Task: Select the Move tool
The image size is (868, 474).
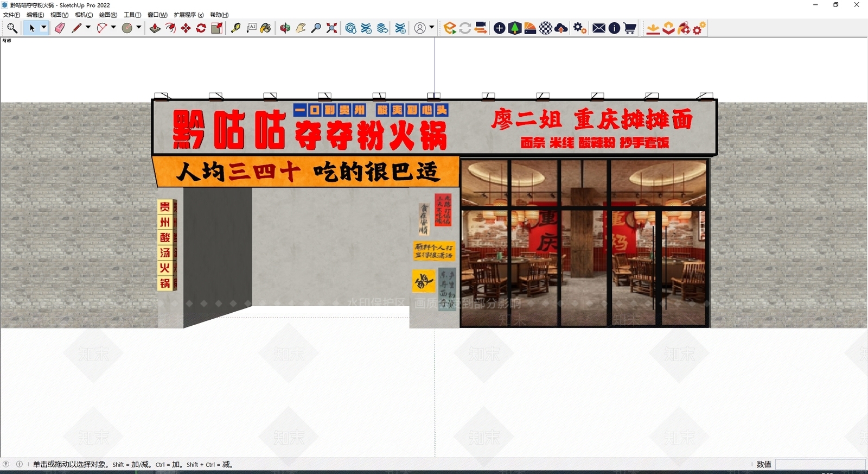Action: 186,28
